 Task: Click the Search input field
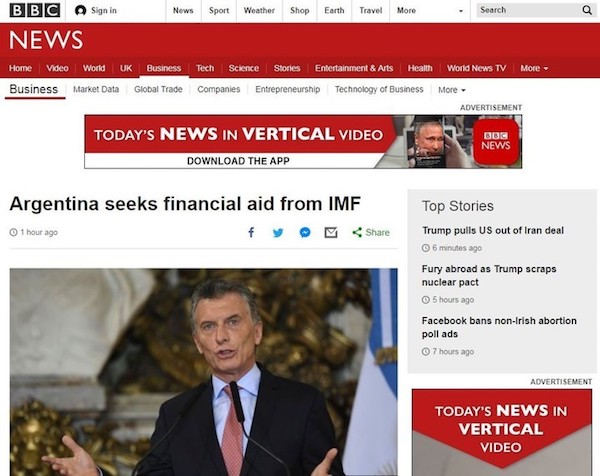pyautogui.click(x=525, y=10)
